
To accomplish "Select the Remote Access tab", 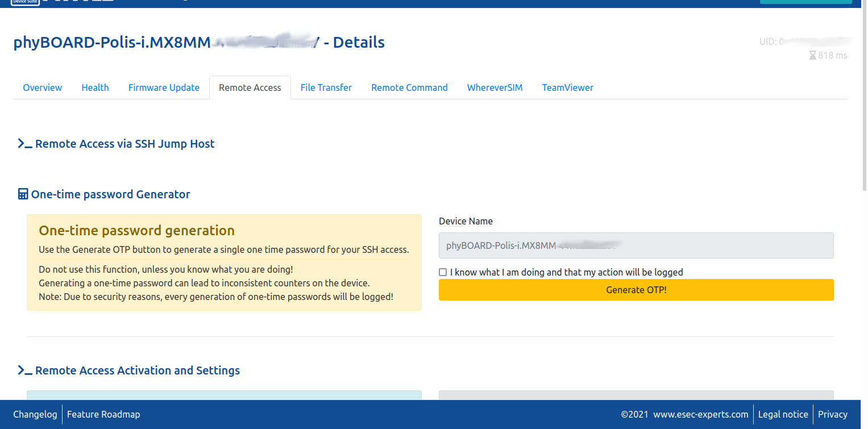I will pos(250,88).
